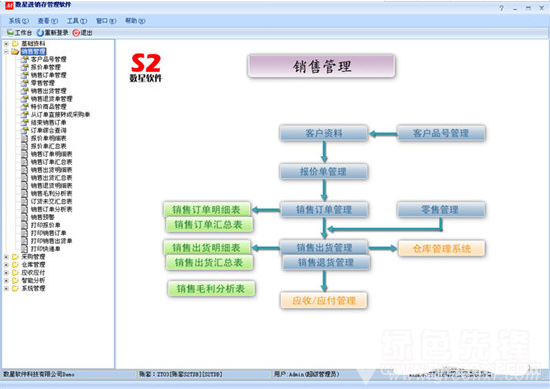Open the 报价单明细表 report document icon
The height and width of the screenshot is (389, 550).
pos(25,138)
